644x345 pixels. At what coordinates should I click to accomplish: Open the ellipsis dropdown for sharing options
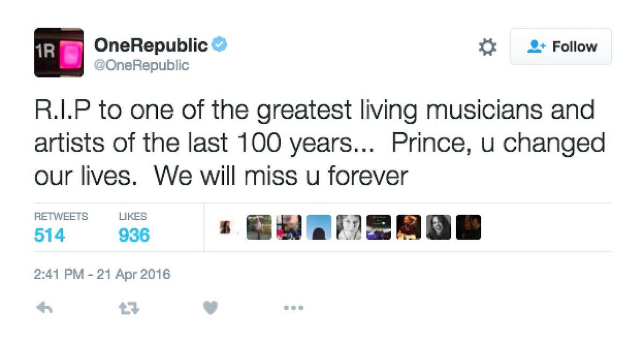pos(294,308)
